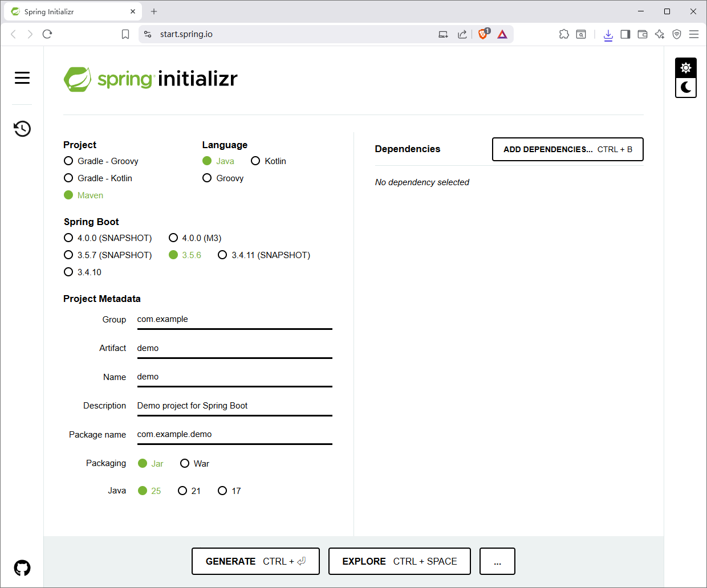The width and height of the screenshot is (707, 588).
Task: Switch to light theme sun icon
Action: [686, 68]
